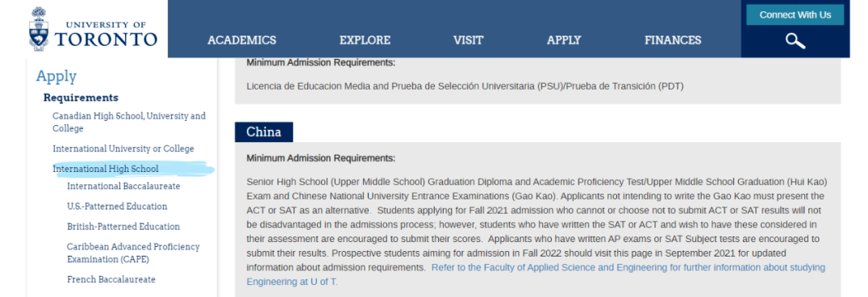
Task: Open the Academics menu
Action: (241, 40)
